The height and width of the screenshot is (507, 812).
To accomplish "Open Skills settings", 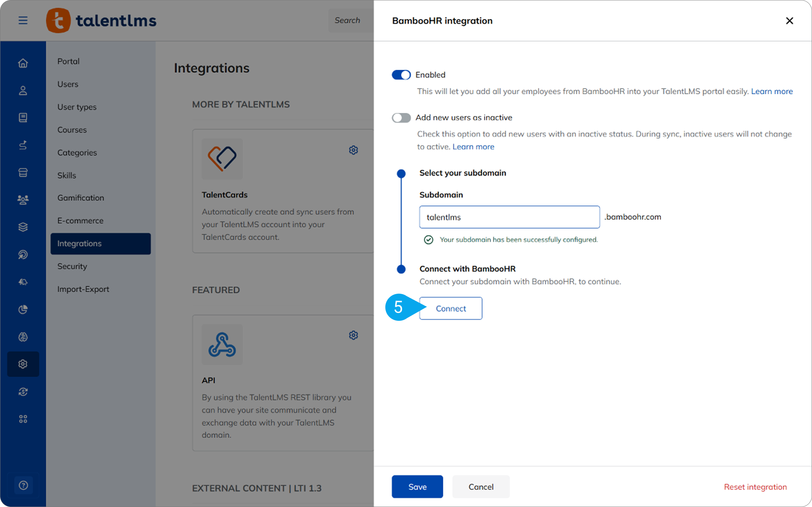I will tap(67, 175).
